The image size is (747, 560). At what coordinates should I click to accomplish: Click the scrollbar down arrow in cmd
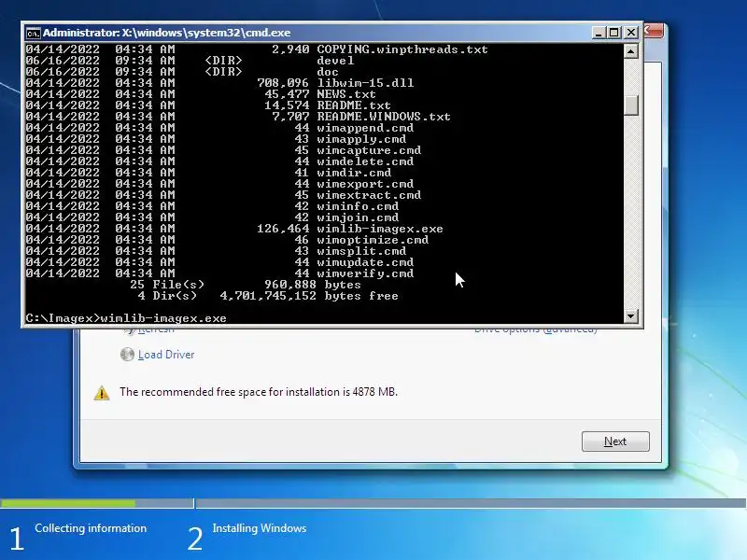click(x=631, y=315)
